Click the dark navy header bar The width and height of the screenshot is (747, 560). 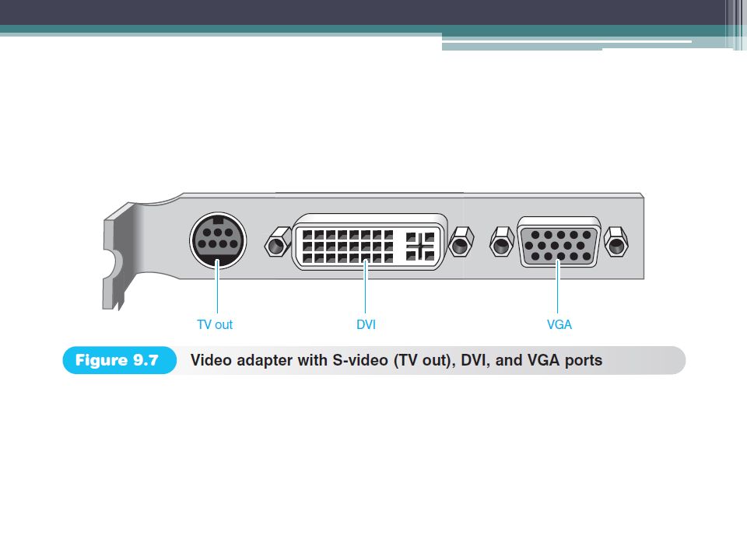point(362,12)
